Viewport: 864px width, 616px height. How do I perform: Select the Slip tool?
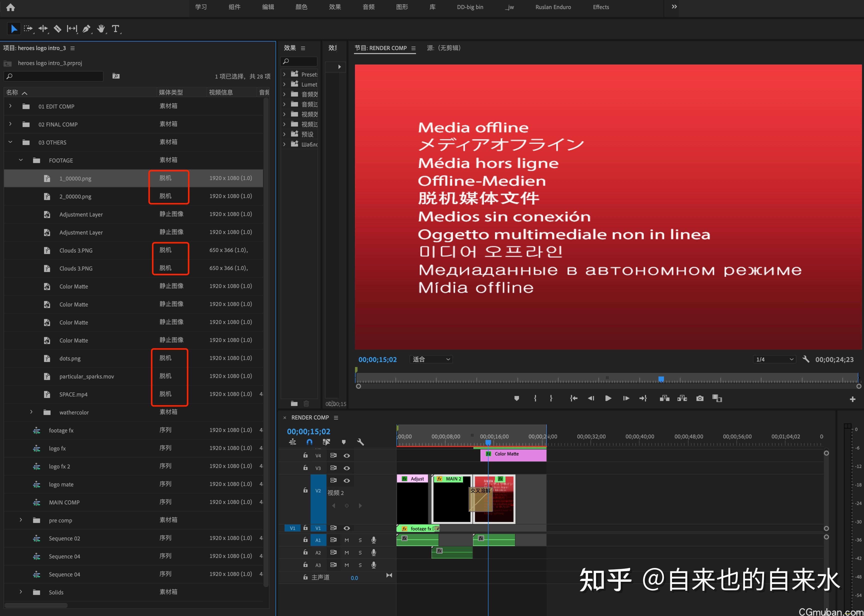[x=72, y=29]
